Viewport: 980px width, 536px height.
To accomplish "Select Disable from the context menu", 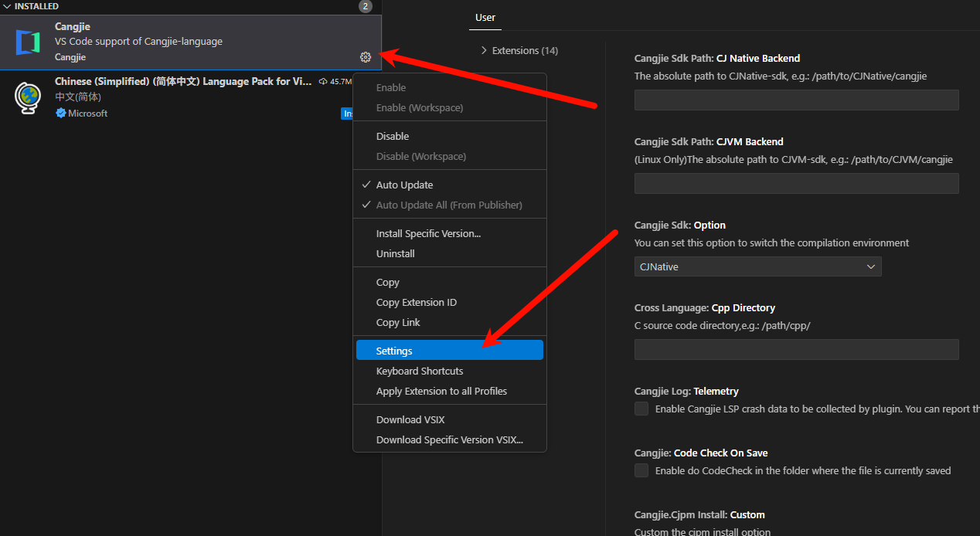I will point(450,136).
